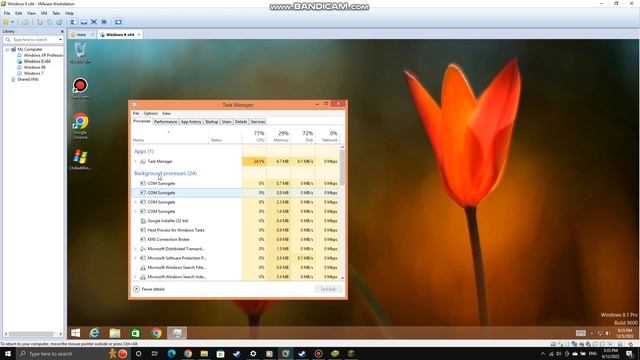Click the show library toolbar icon

73,22
